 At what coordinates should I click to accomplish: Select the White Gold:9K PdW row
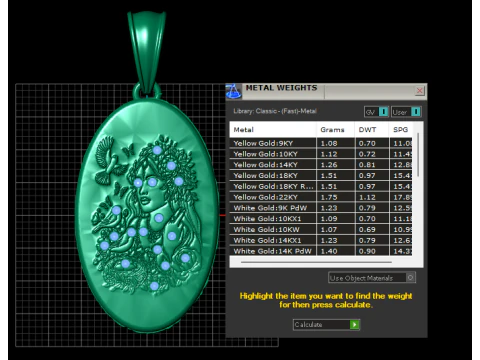tap(321, 208)
